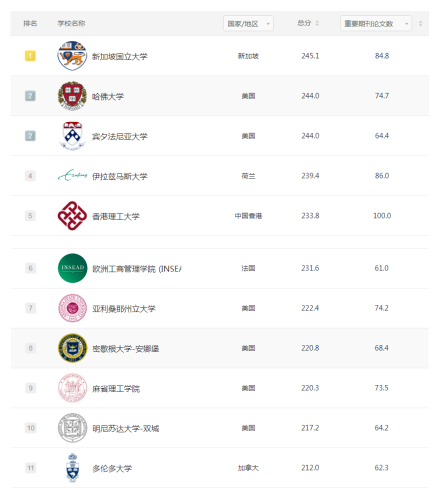The image size is (440, 499).
Task: Click the University of Michigan blue-yellow seal
Action: (x=72, y=348)
